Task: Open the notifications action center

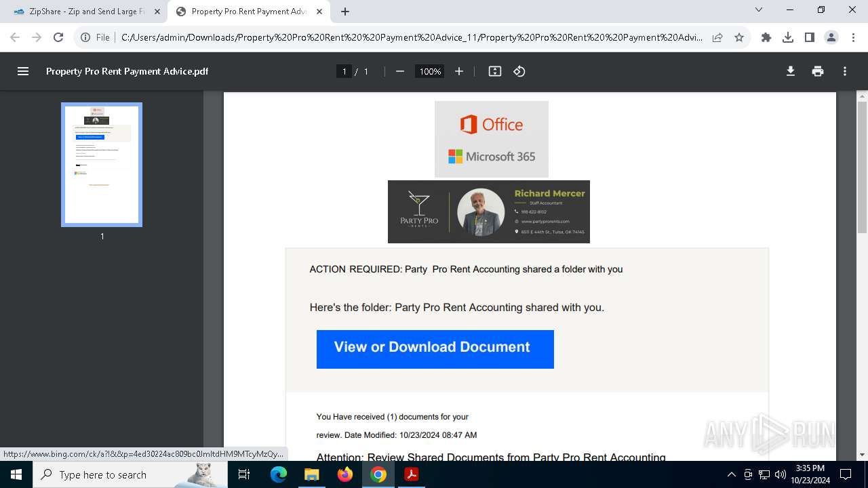Action: pyautogui.click(x=846, y=474)
